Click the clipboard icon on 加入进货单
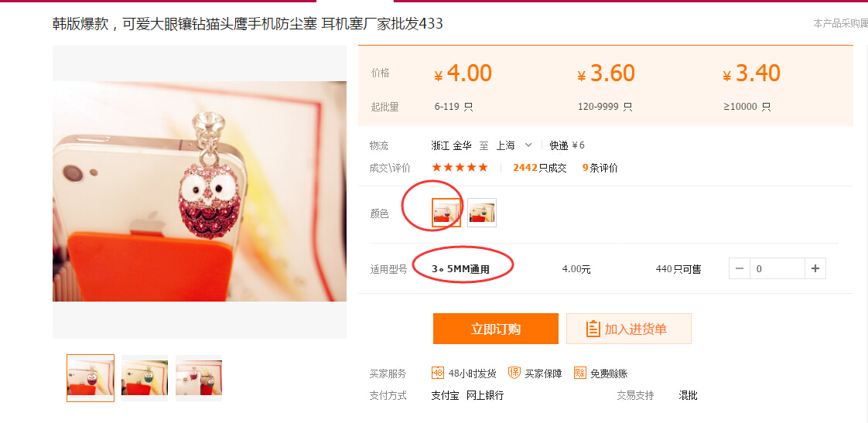868x423 pixels. tap(593, 329)
